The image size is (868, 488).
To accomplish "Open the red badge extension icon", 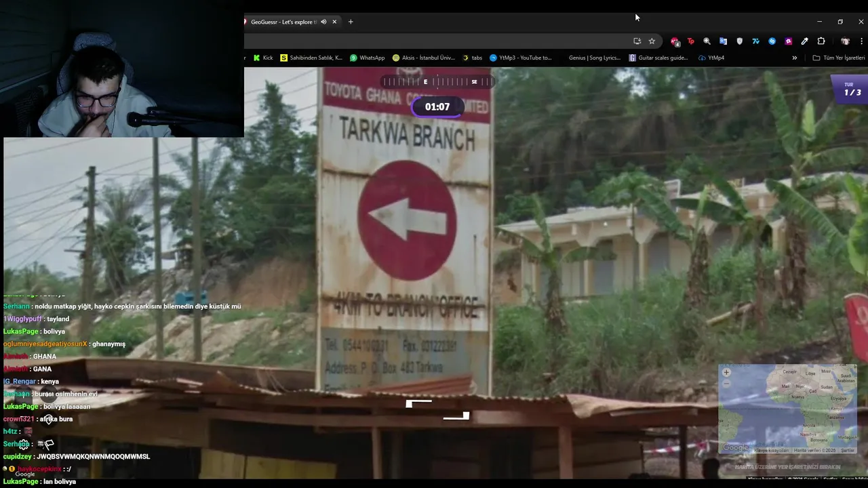I will coord(675,41).
